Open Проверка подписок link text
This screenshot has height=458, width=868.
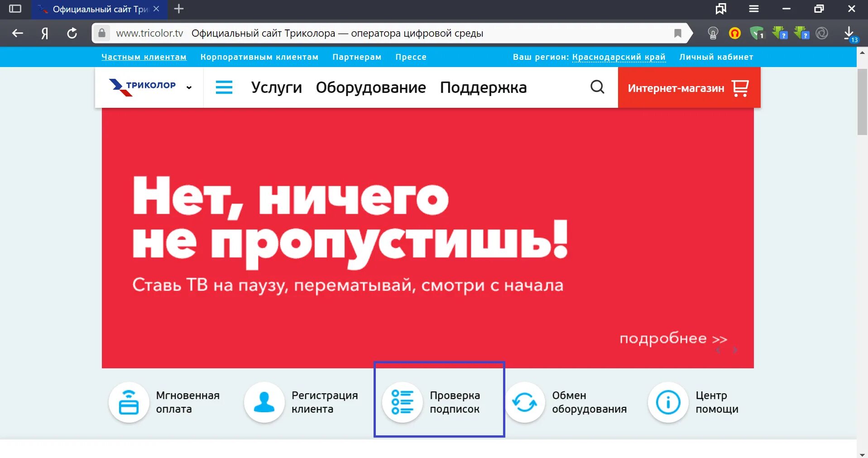[x=455, y=402]
